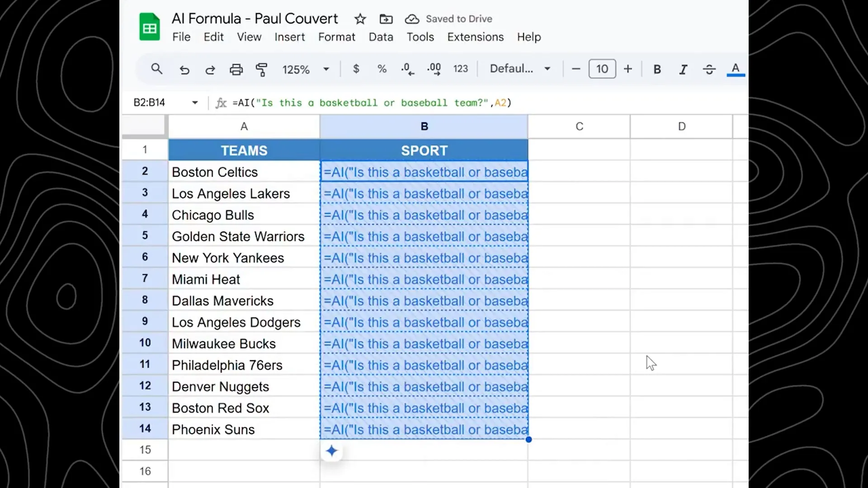This screenshot has height=488, width=868.
Task: Click the format as percent button
Action: click(382, 69)
